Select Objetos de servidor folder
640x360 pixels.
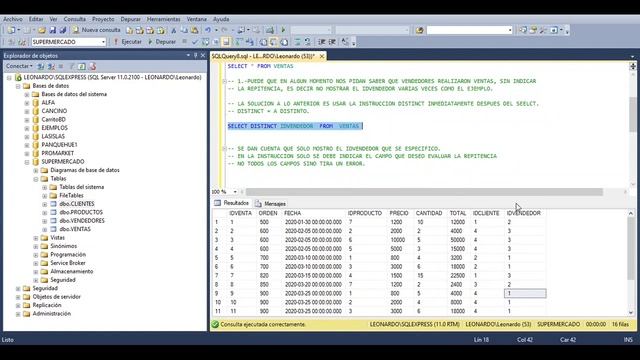pos(56,297)
